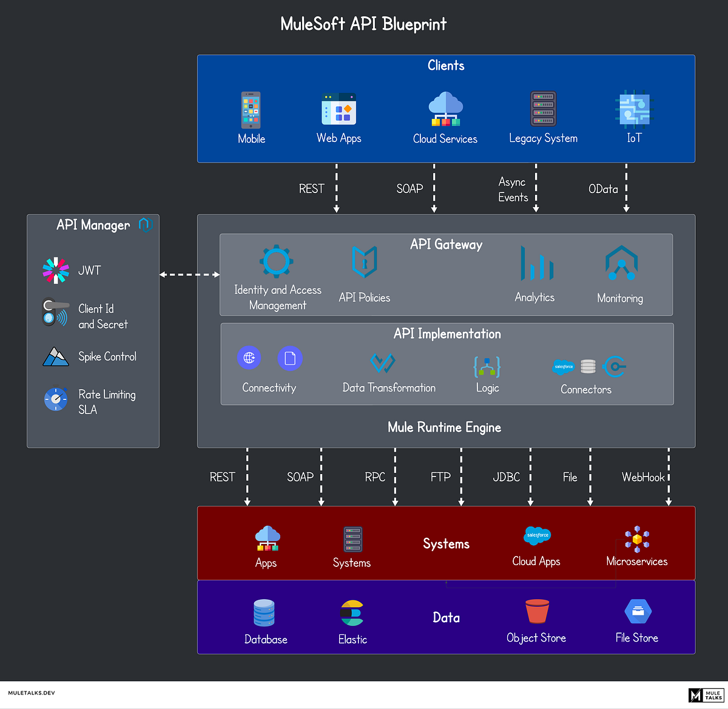Select the Salesforce Connectors icon
Screen dimensions: 728x709
pos(564,367)
